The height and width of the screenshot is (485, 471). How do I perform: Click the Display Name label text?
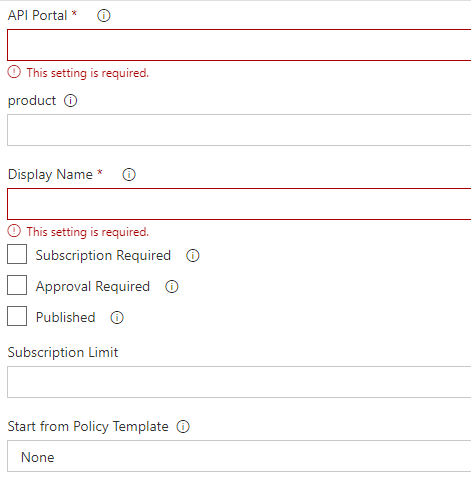50,175
